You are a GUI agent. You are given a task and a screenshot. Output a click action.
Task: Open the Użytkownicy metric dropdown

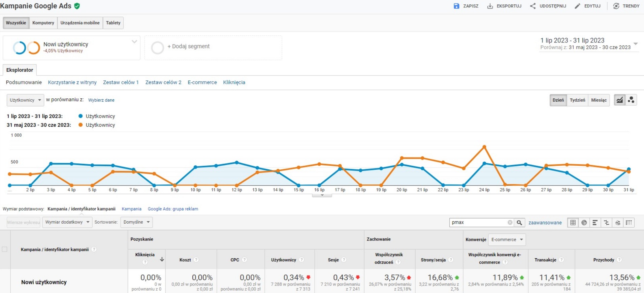[25, 100]
